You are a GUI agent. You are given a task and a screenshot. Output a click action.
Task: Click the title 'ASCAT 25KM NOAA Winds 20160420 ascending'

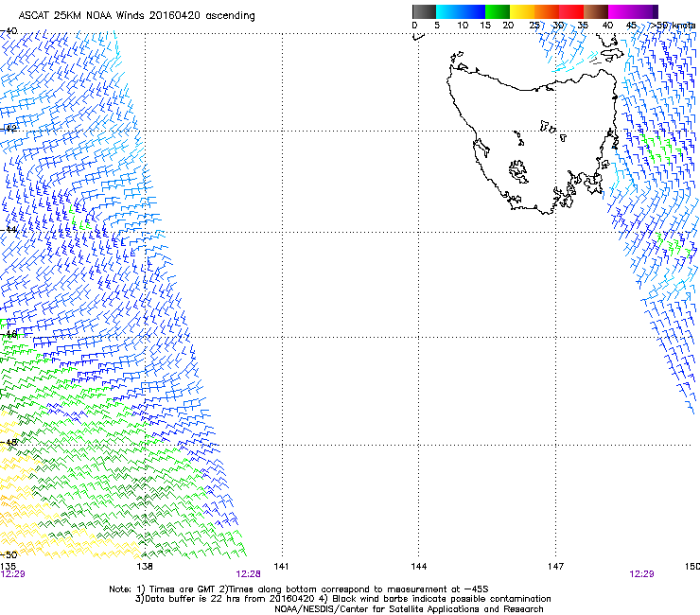pyautogui.click(x=136, y=16)
